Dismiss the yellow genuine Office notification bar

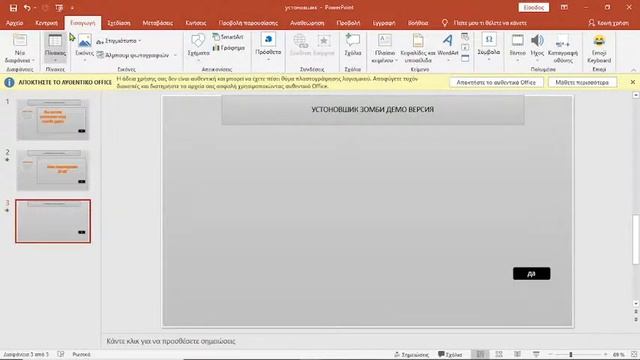pos(633,82)
